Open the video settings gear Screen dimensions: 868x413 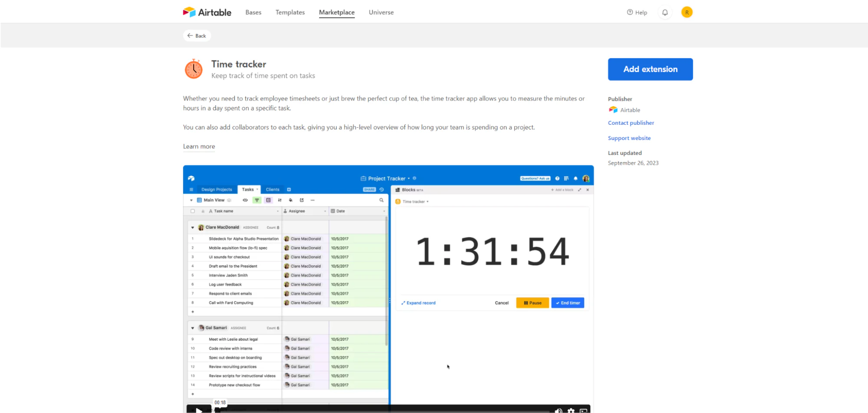point(571,410)
